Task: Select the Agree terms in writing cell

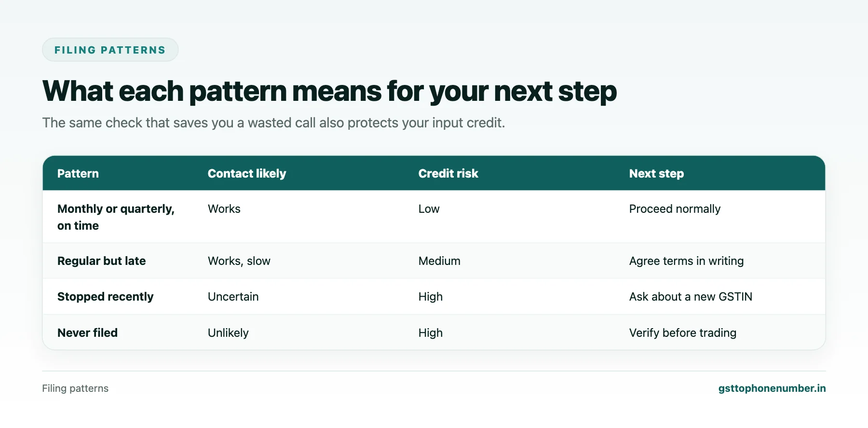Action: tap(686, 261)
